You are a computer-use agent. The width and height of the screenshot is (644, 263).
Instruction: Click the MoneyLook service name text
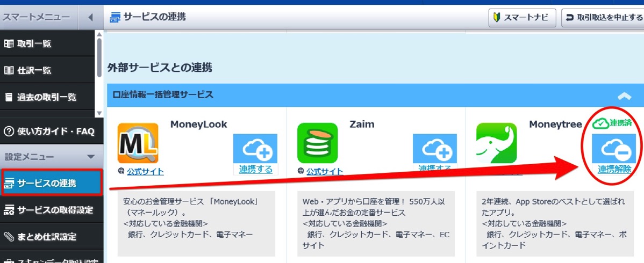pyautogui.click(x=199, y=125)
